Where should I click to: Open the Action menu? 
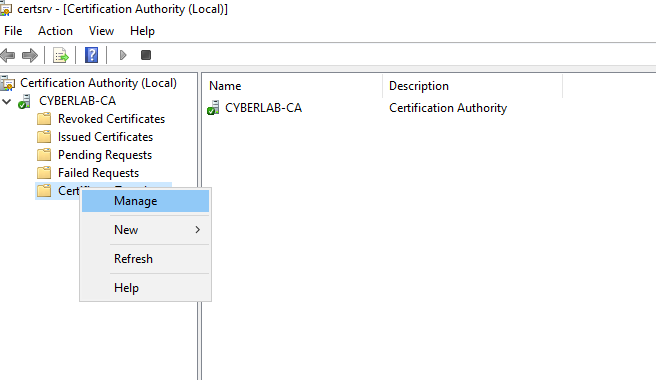(55, 31)
